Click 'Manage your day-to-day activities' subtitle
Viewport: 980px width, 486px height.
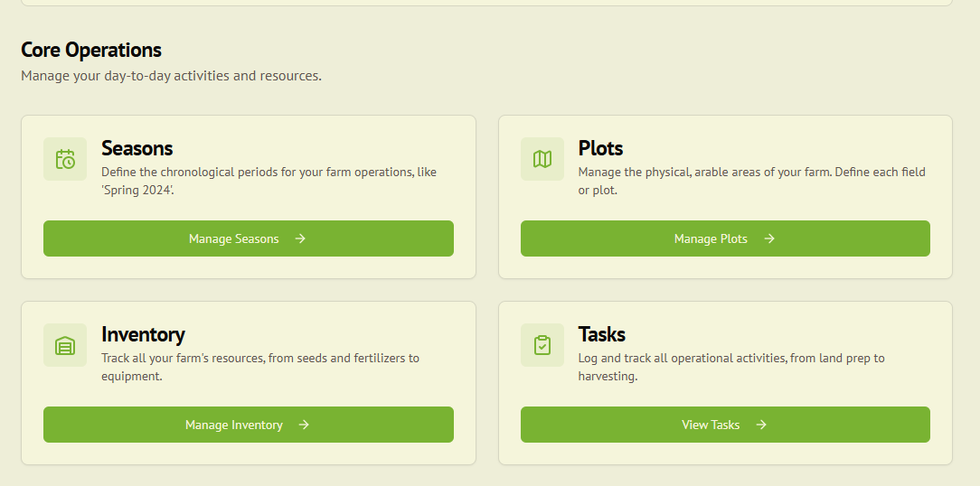(171, 76)
